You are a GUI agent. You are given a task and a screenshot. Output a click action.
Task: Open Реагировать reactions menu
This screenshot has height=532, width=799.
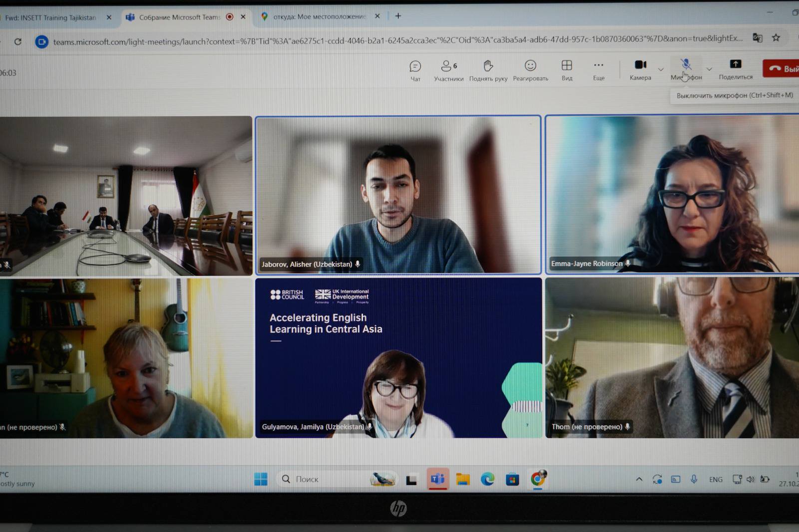coord(530,70)
